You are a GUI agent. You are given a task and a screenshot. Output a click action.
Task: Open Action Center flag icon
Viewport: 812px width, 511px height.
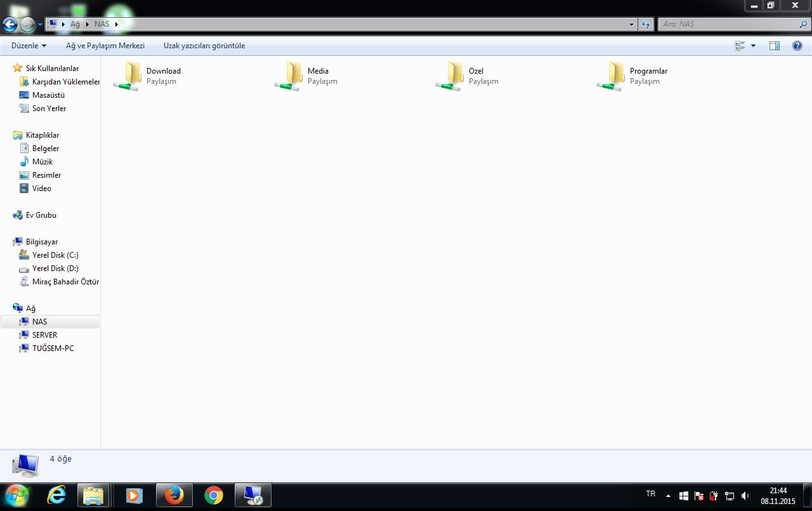coord(699,496)
